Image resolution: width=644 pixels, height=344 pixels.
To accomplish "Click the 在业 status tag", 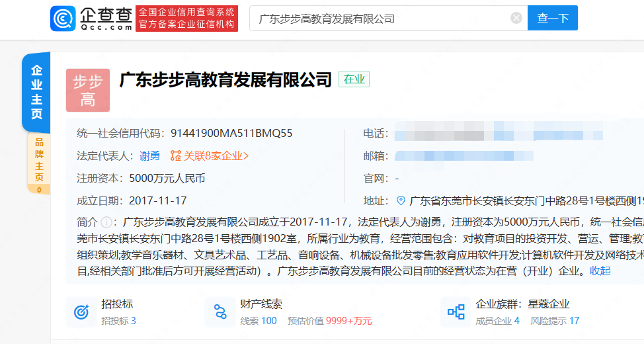I will point(354,79).
